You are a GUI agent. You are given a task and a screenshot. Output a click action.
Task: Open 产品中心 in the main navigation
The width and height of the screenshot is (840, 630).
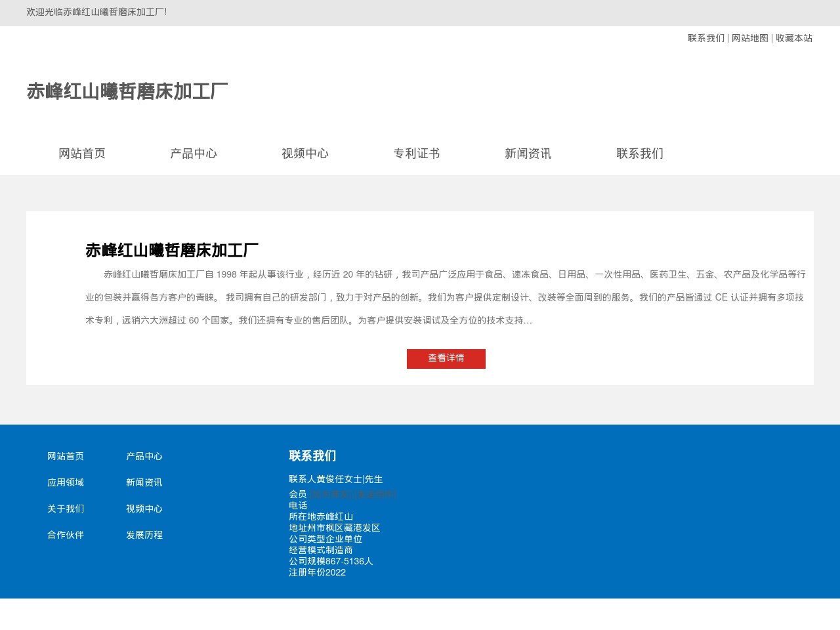pyautogui.click(x=194, y=154)
